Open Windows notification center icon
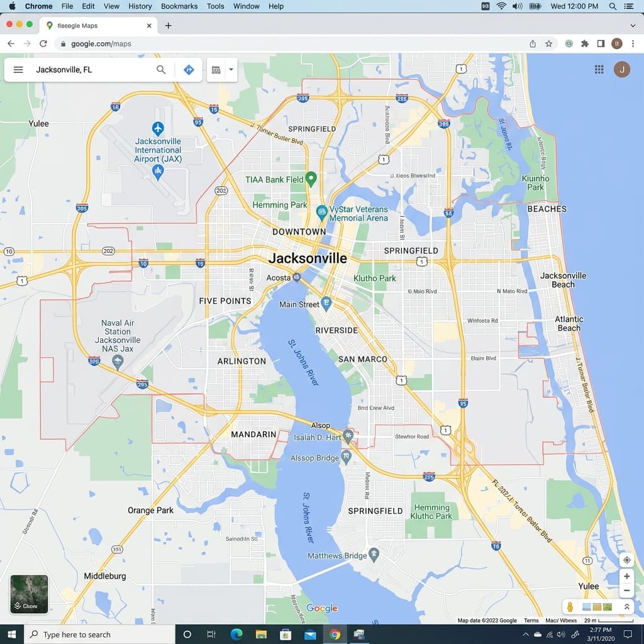 [628, 634]
